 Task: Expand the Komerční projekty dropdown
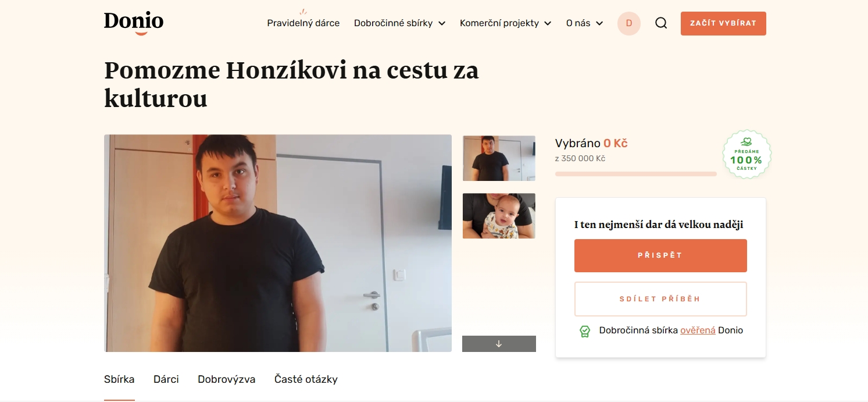click(x=506, y=23)
